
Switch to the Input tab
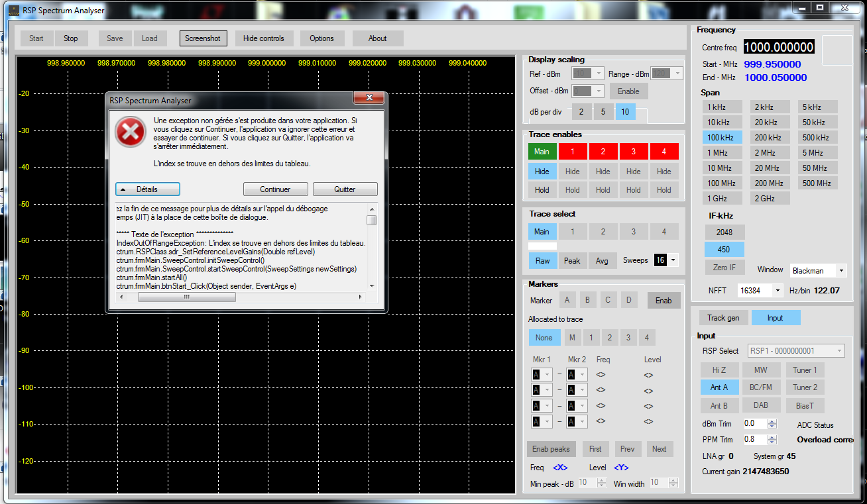776,318
